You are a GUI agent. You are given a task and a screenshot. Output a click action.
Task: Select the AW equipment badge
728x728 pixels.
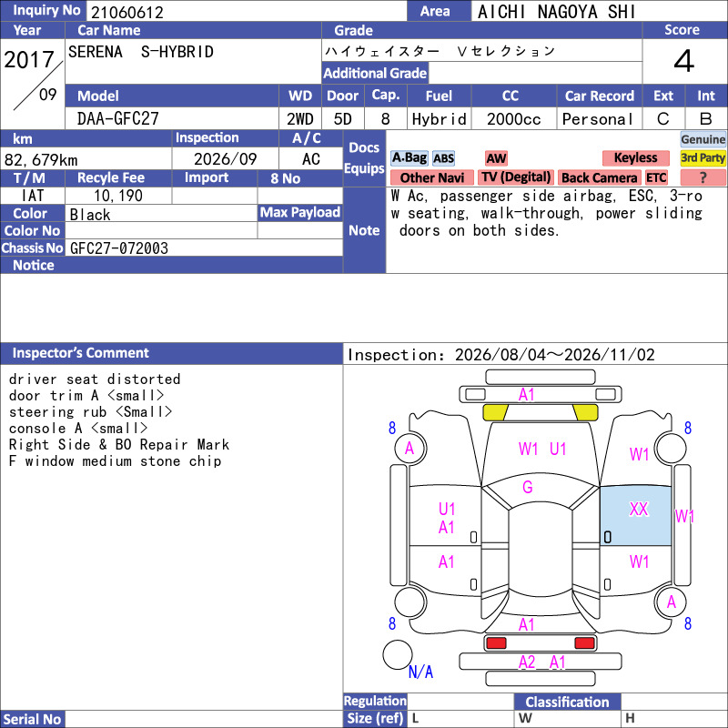(x=496, y=158)
